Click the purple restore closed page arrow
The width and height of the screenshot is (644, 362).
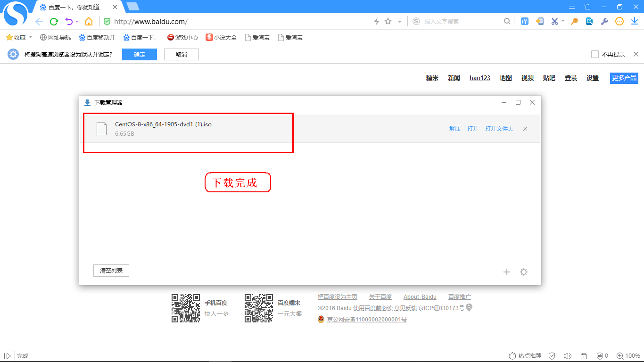[x=69, y=21]
